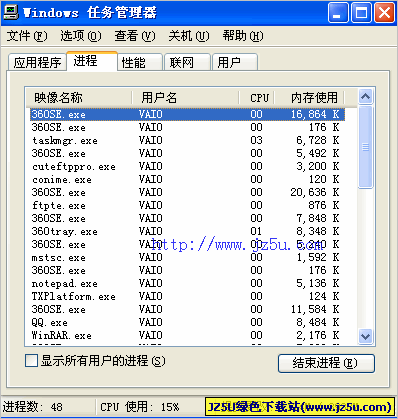Image resolution: width=398 pixels, height=419 pixels.
Task: Click the scrollbar down arrow
Action: click(x=365, y=336)
